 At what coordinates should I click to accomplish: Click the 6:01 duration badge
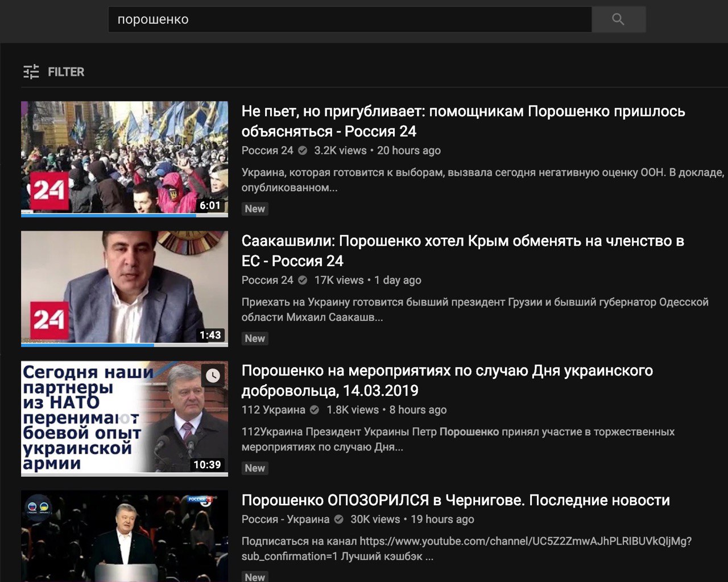point(210,205)
